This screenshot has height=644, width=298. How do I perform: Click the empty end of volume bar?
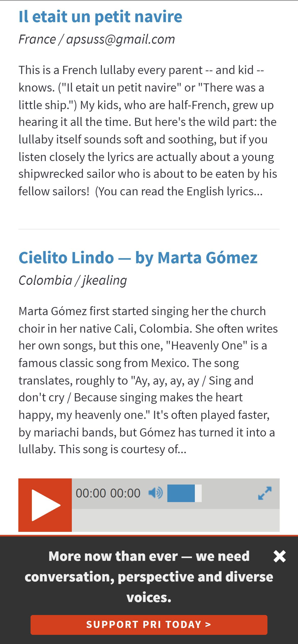click(x=198, y=493)
